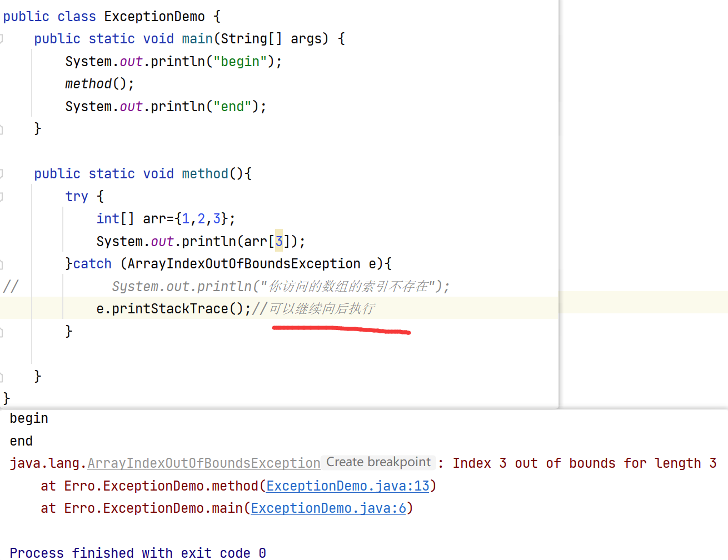Collapse the try block fold marker
Screen dimensions: 728x560
1,196
